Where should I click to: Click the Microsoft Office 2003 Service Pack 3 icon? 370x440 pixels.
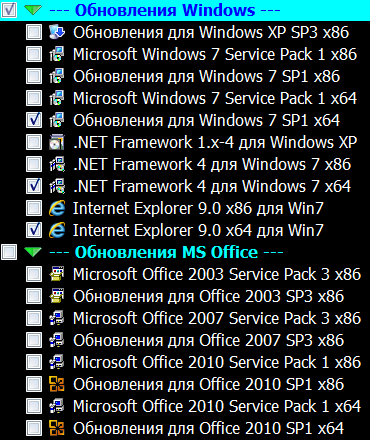tap(57, 274)
